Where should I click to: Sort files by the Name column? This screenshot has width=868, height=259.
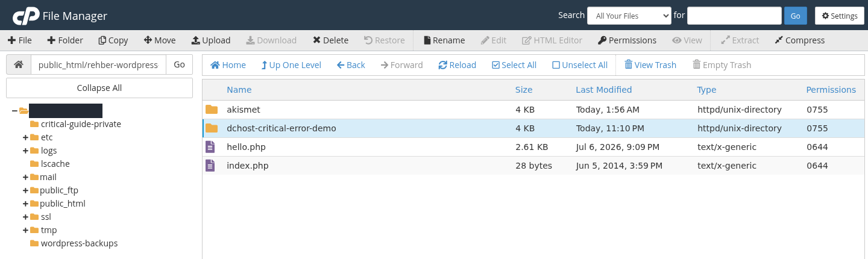(x=239, y=90)
